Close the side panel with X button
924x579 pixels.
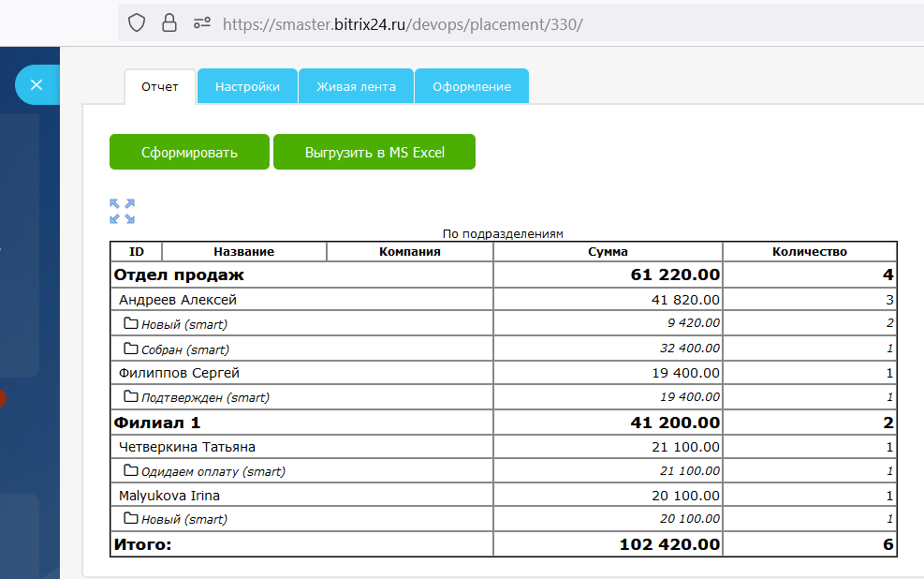[x=37, y=85]
